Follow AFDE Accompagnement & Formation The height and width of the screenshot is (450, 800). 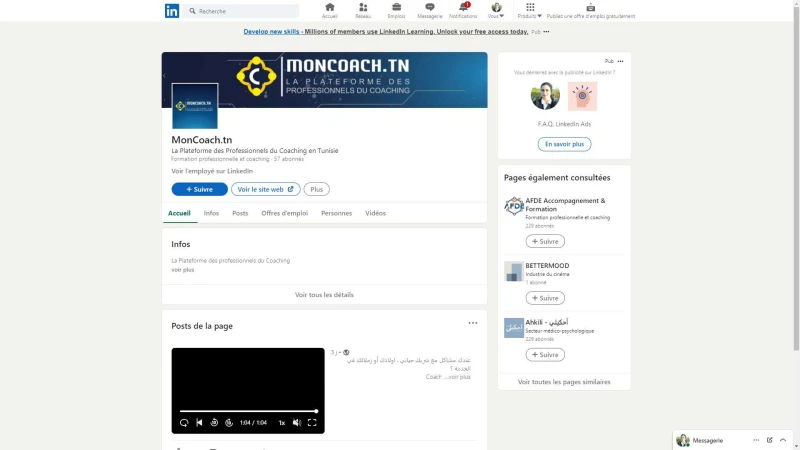[x=545, y=241]
